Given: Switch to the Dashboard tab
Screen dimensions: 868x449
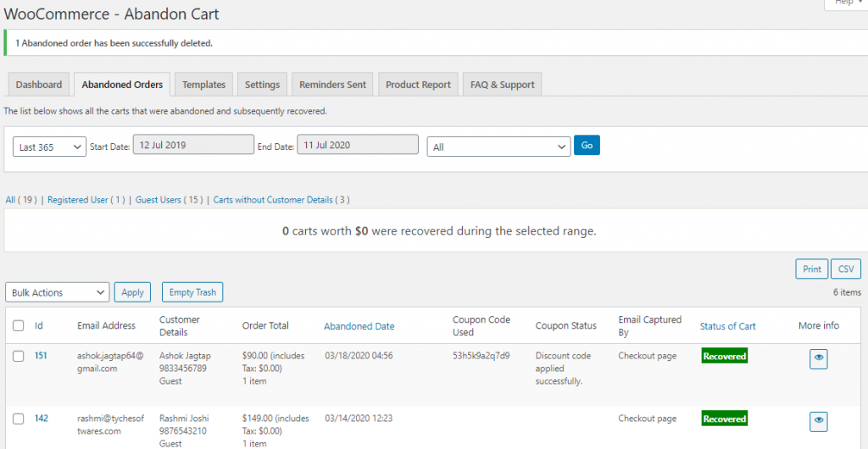Looking at the screenshot, I should (x=39, y=85).
